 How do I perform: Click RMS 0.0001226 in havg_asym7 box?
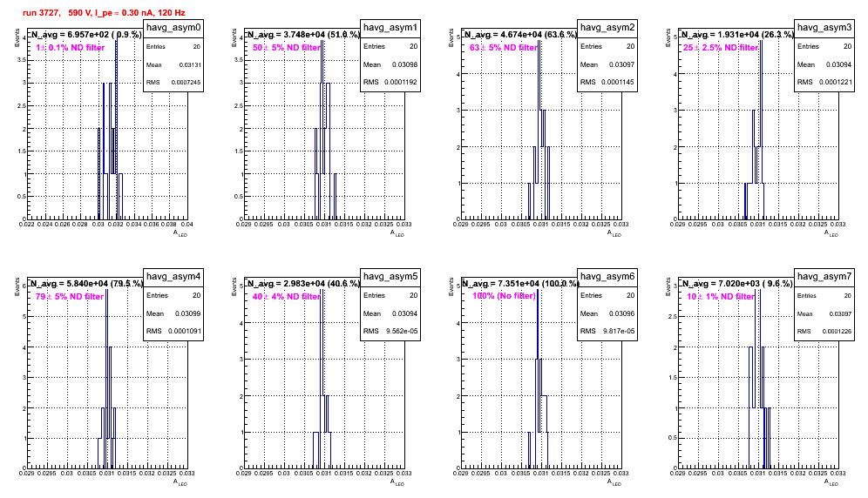[x=824, y=332]
